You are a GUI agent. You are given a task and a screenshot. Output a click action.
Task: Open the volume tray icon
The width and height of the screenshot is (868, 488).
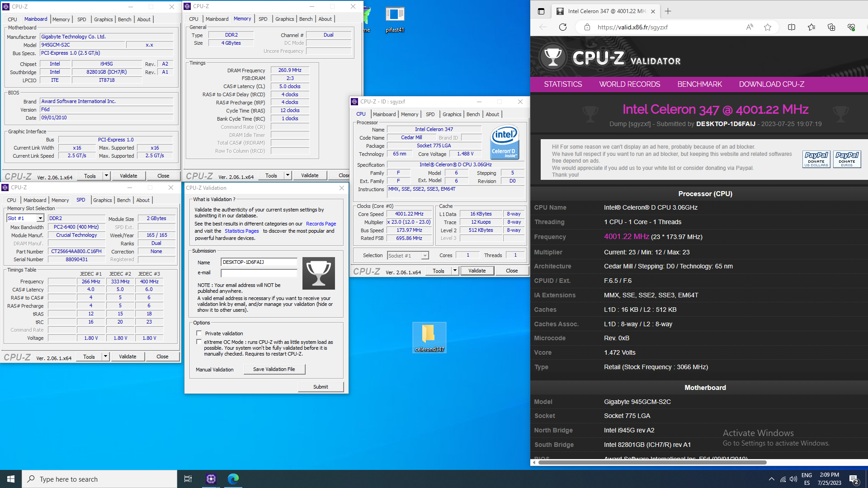coord(793,479)
